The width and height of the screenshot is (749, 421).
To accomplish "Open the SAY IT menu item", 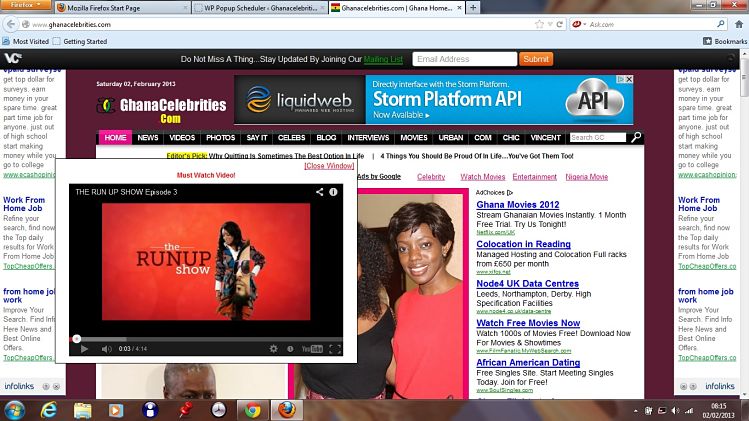I will point(257,138).
